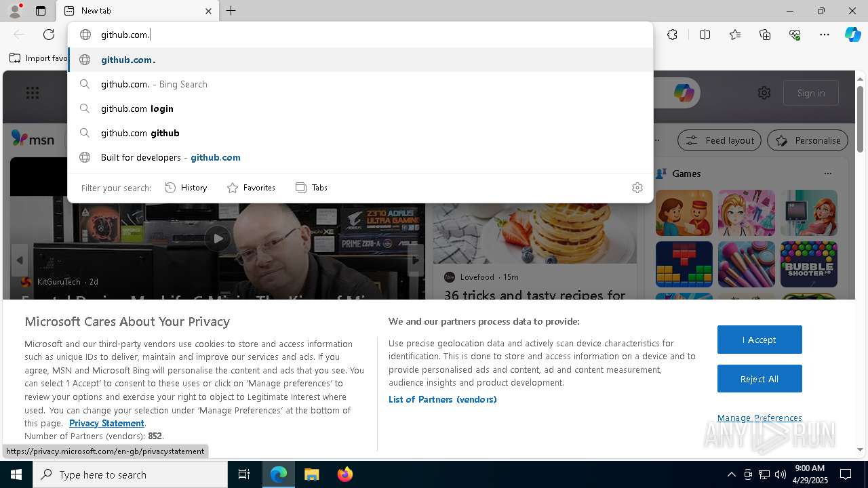868x488 pixels.
Task: Open address bar search settings gear
Action: [x=637, y=188]
